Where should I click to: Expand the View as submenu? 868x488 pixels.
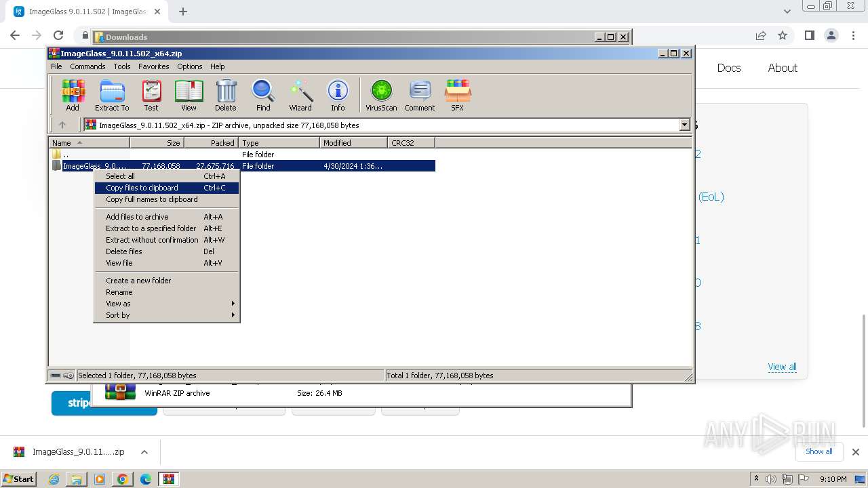(x=167, y=304)
